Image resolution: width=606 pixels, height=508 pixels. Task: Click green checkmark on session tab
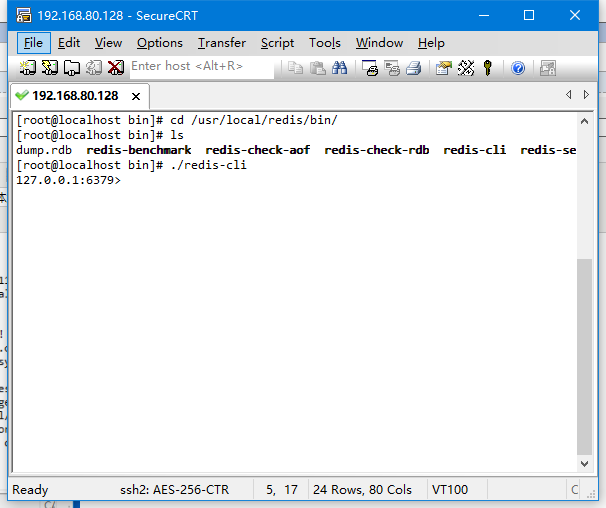(22, 95)
